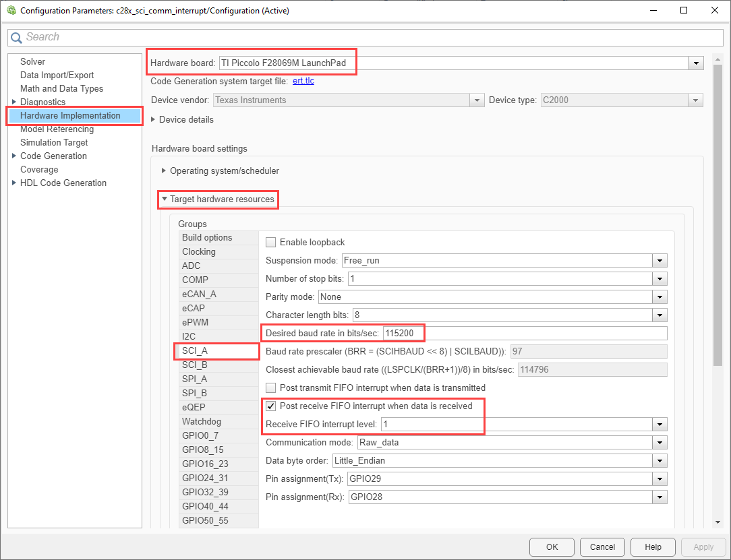This screenshot has height=560, width=731.
Task: Select Hardware Implementation category
Action: tap(75, 115)
